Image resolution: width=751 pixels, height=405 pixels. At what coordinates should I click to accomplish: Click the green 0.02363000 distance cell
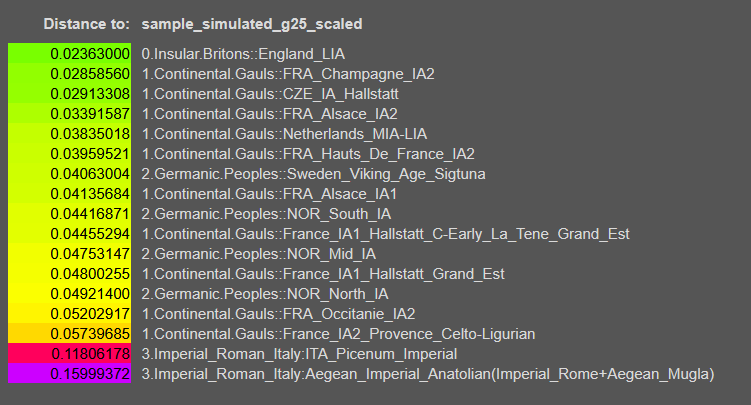click(x=70, y=53)
